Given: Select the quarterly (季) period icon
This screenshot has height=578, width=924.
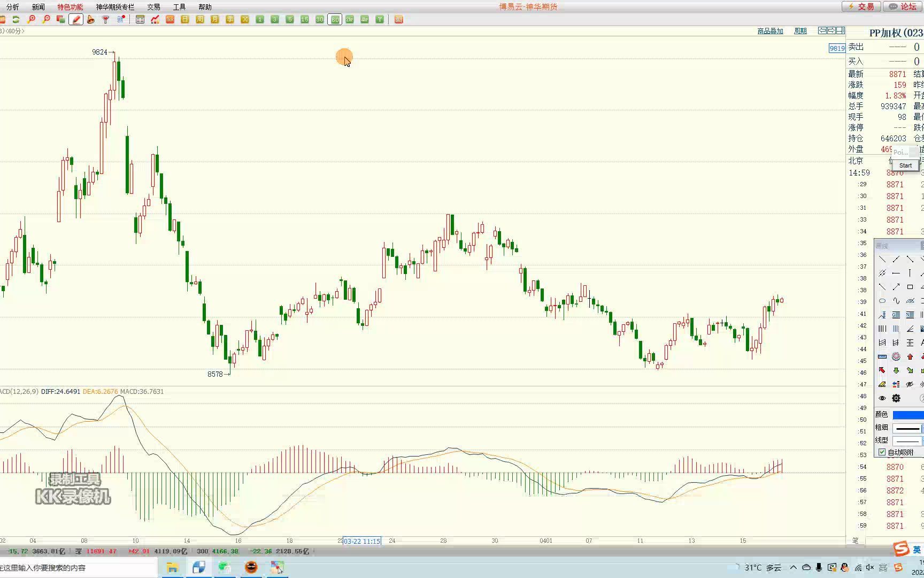Looking at the screenshot, I should coord(230,20).
